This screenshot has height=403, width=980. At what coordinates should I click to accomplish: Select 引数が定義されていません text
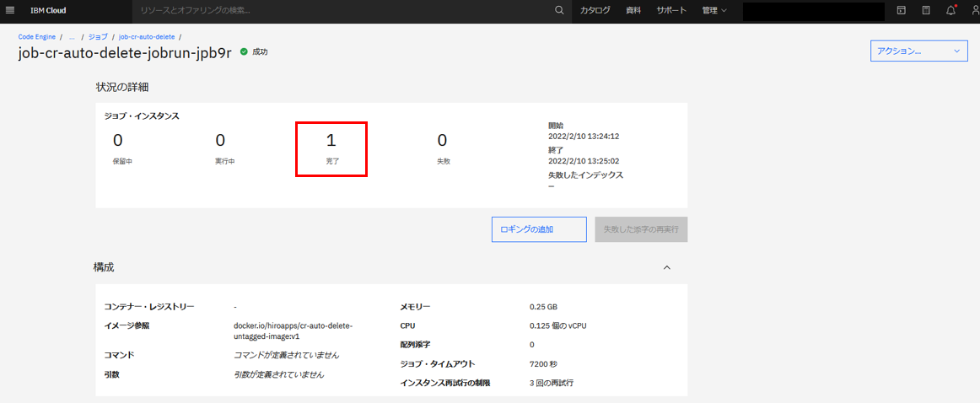(279, 374)
